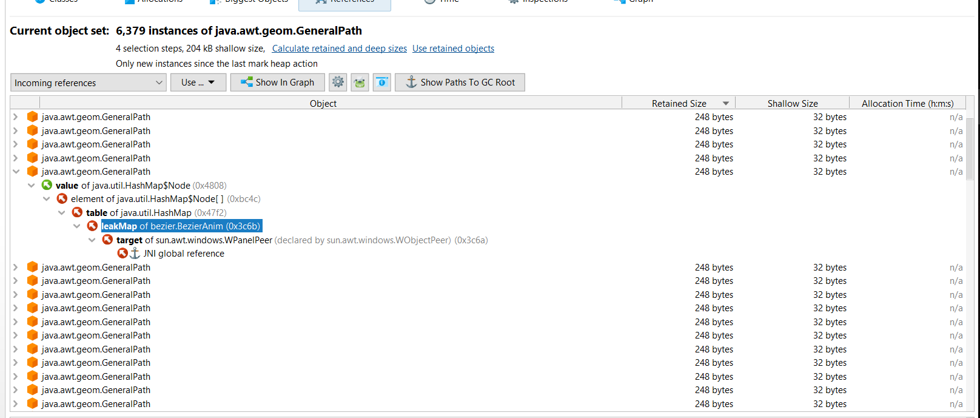Click "(declared by sun.awt.windows.WObjectPeer)" text
980x418 pixels.
(363, 240)
